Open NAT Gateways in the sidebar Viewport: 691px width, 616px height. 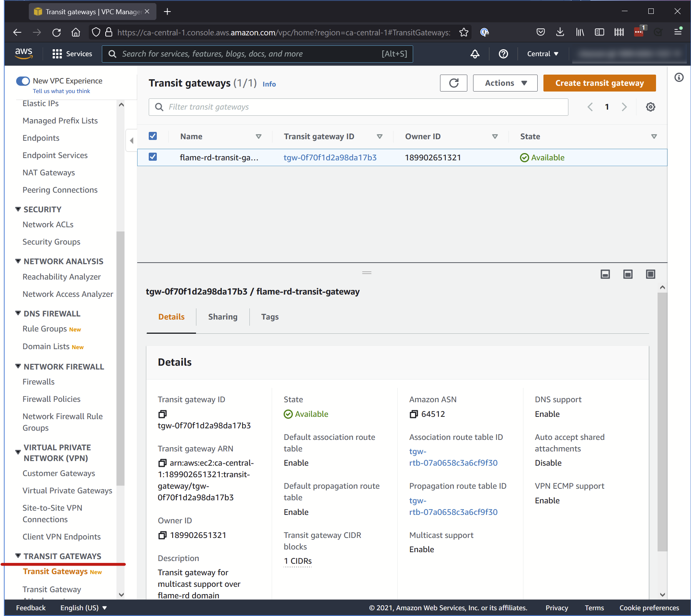coord(49,173)
